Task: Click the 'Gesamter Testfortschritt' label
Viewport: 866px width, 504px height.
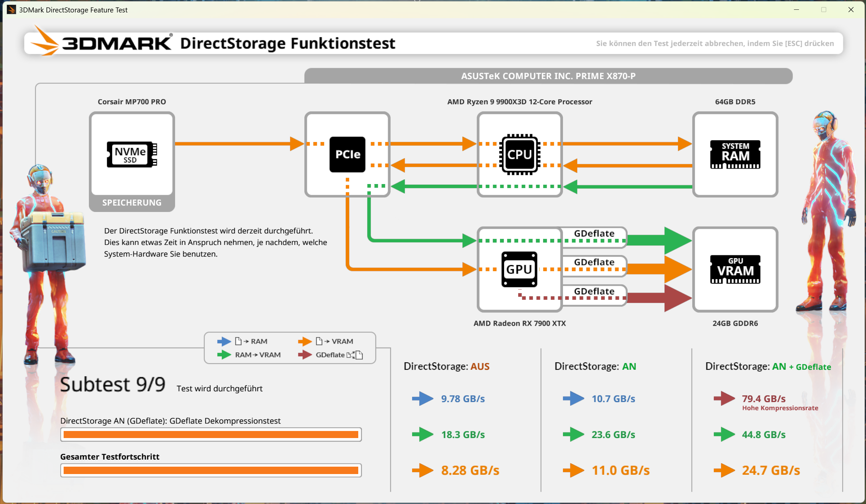Action: (x=110, y=457)
